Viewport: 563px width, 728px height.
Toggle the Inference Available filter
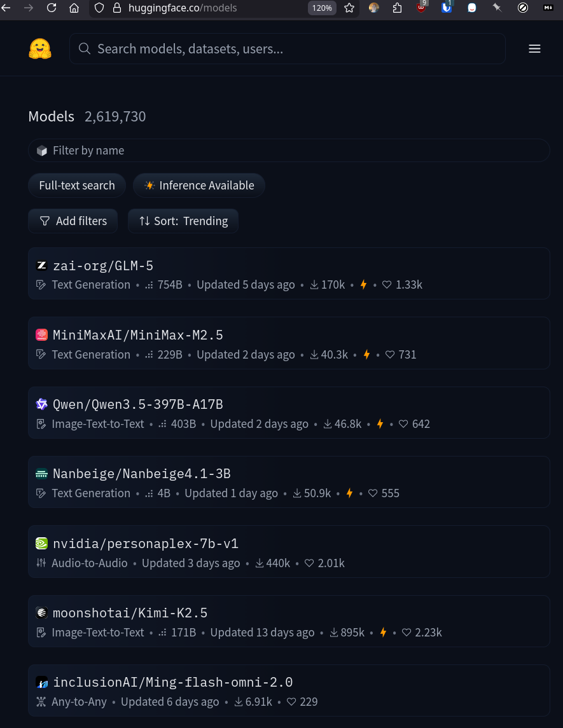click(x=199, y=186)
